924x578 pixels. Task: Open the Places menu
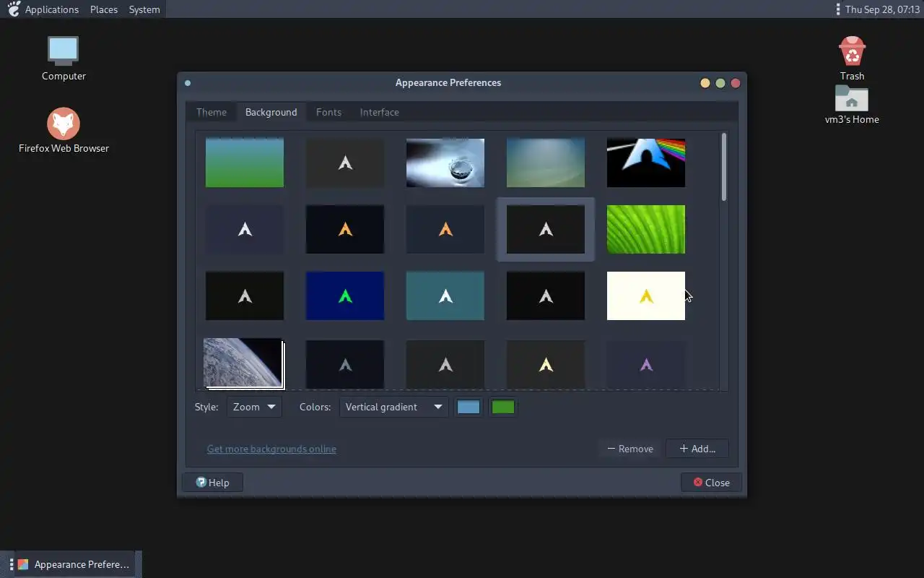(x=104, y=9)
